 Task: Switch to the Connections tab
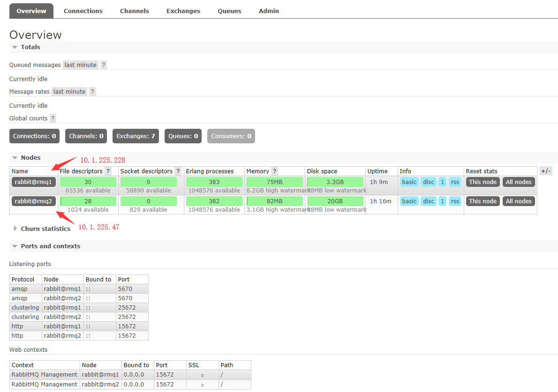83,11
